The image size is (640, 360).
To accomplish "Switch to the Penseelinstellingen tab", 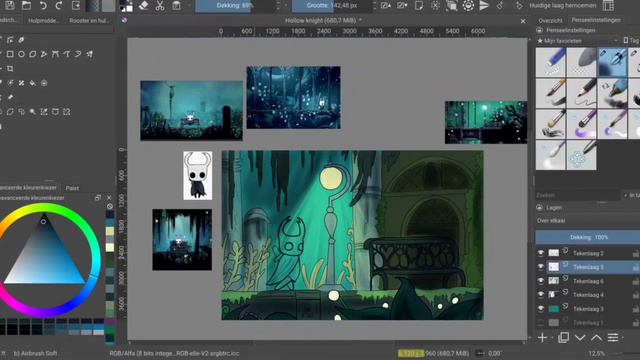I will click(x=596, y=20).
